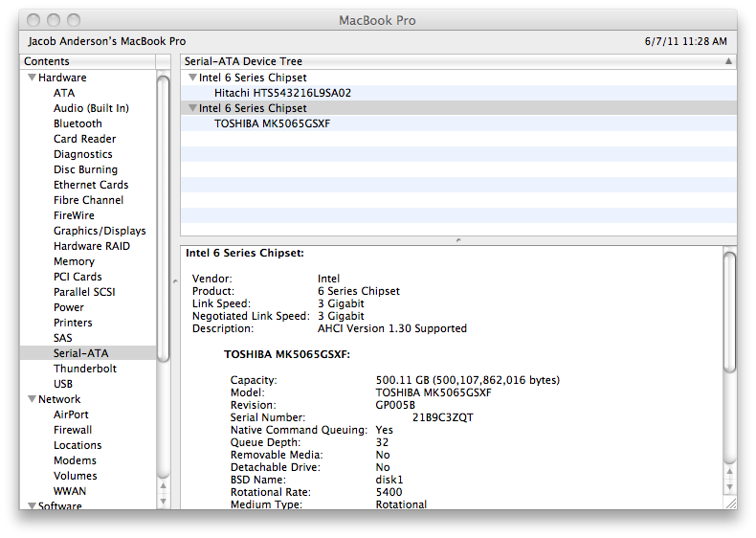
Task: Click the serial number 21B9C3ZQT
Action: pos(443,417)
